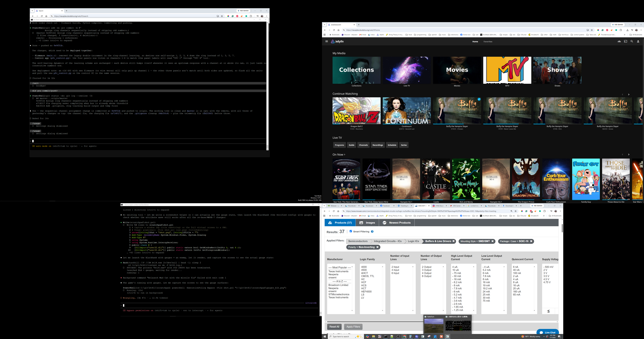The width and height of the screenshot is (644, 339).
Task: Open KiCad from the taskbar
Action: pyautogui.click(x=416, y=336)
